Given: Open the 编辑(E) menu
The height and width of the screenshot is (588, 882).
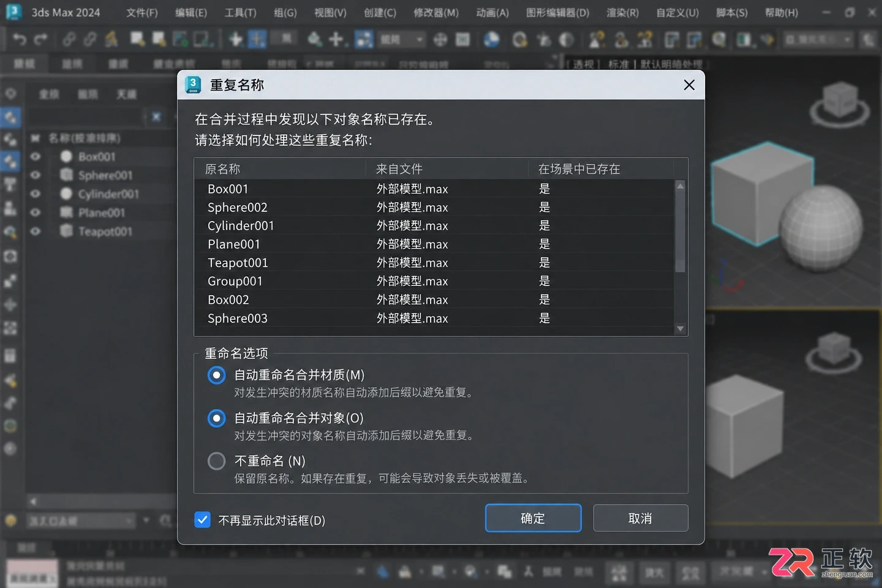Looking at the screenshot, I should [x=191, y=12].
